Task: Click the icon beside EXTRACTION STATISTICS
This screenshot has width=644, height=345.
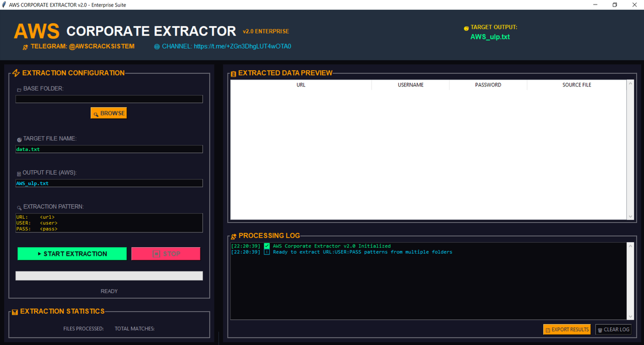Action: tap(15, 312)
